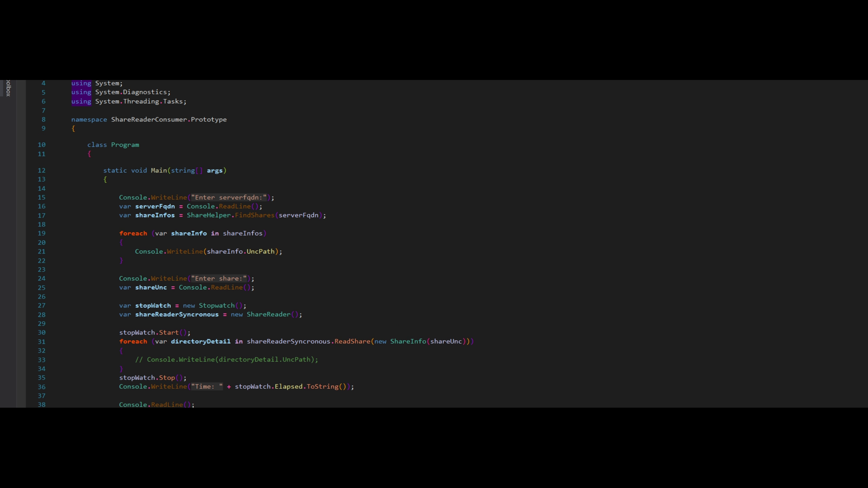Click the closing brace on line 22
The image size is (868, 488).
(x=121, y=261)
